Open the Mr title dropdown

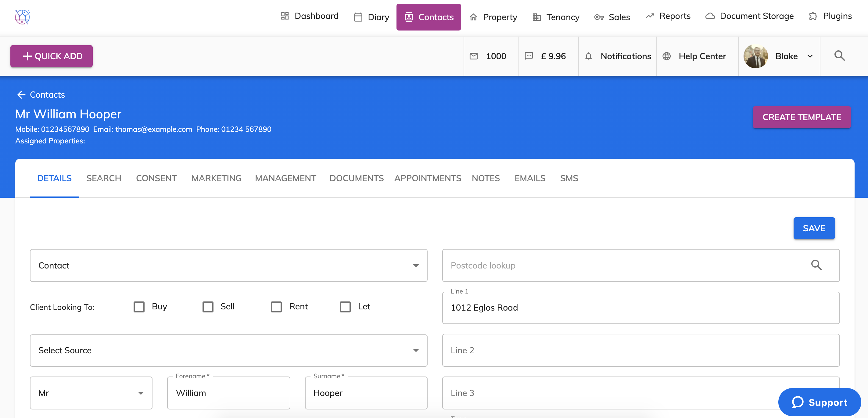click(141, 393)
